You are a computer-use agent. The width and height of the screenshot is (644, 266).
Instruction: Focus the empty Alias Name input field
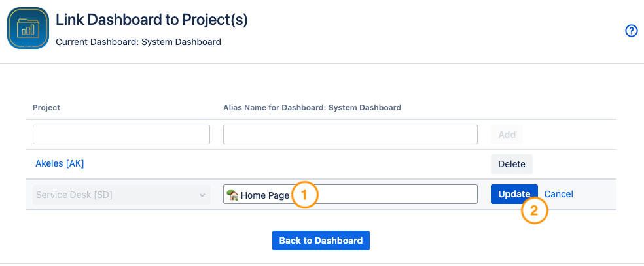350,135
